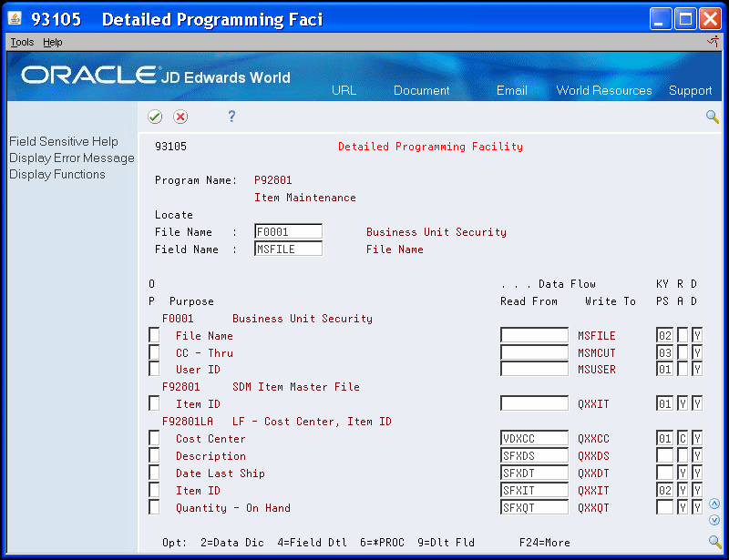This screenshot has width=729, height=560.
Task: Click the Read From field containing SFXIT
Action: tap(534, 490)
